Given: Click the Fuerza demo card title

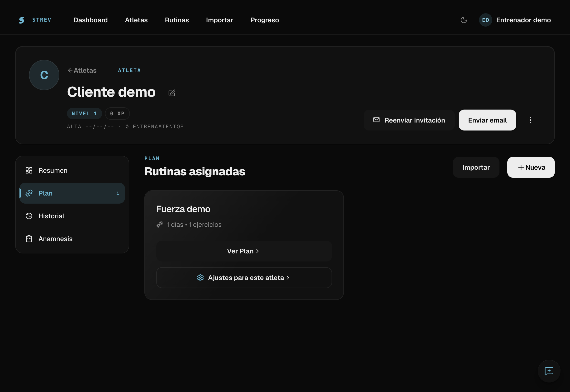Looking at the screenshot, I should pyautogui.click(x=183, y=209).
